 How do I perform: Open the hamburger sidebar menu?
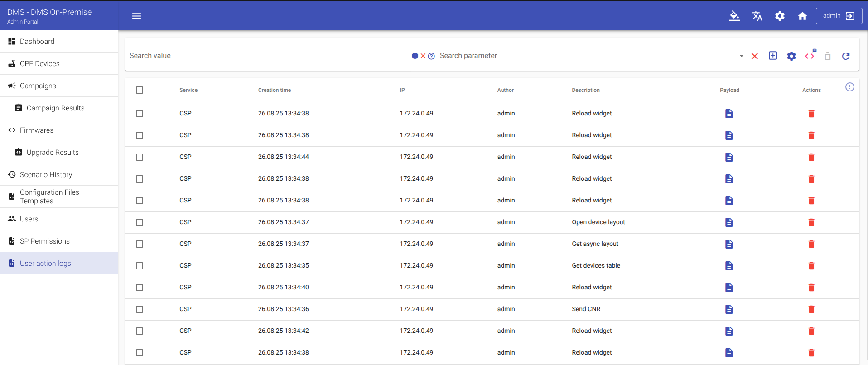(x=136, y=16)
